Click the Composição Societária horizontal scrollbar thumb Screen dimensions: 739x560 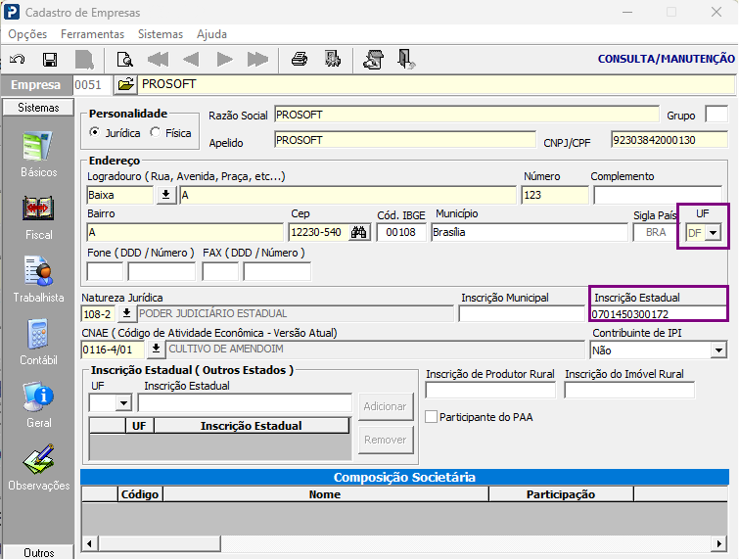click(x=160, y=543)
